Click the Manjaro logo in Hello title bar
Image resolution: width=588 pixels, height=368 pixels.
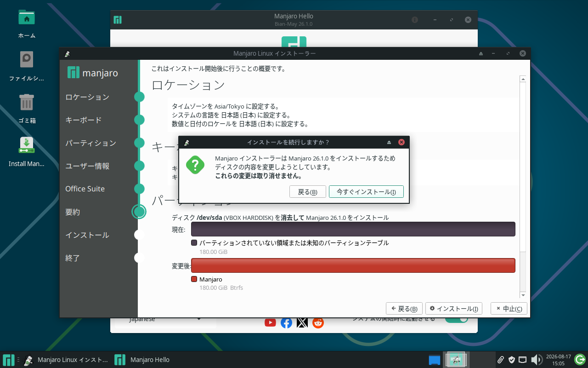tap(118, 20)
